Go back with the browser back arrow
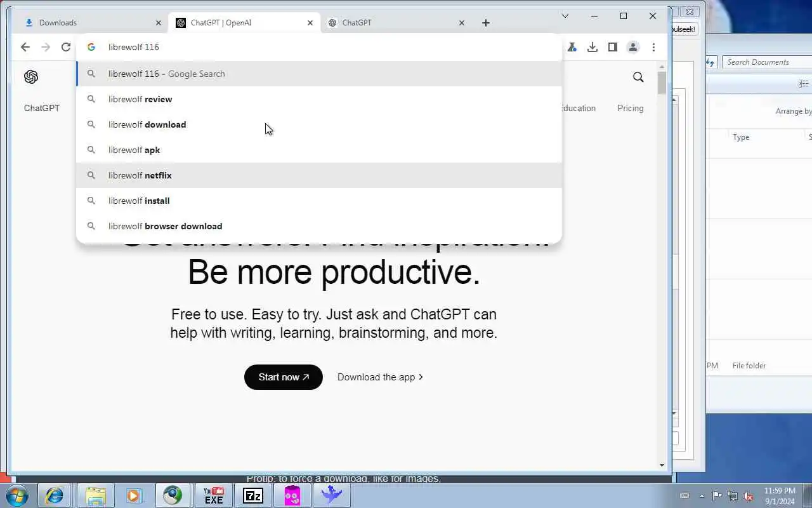 [x=25, y=47]
